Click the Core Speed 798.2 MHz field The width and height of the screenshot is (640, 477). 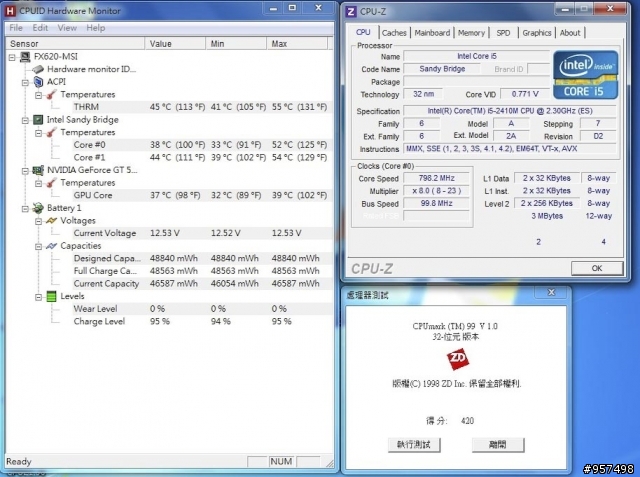click(x=436, y=178)
